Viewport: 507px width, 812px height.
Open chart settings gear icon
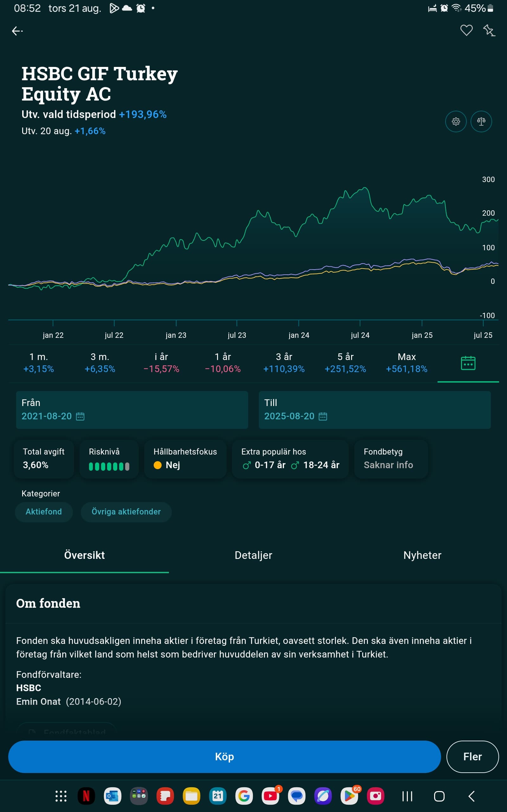pyautogui.click(x=456, y=121)
